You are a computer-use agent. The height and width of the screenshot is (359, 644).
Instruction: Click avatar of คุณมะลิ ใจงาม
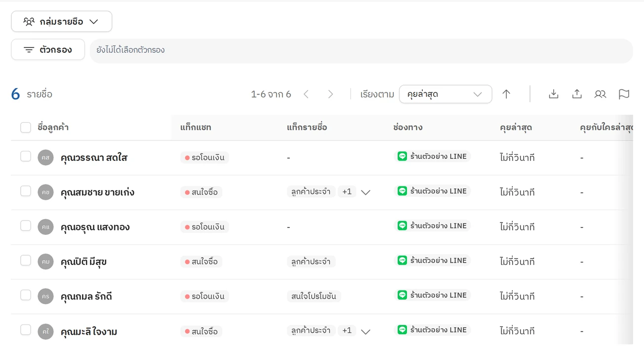[45, 331]
